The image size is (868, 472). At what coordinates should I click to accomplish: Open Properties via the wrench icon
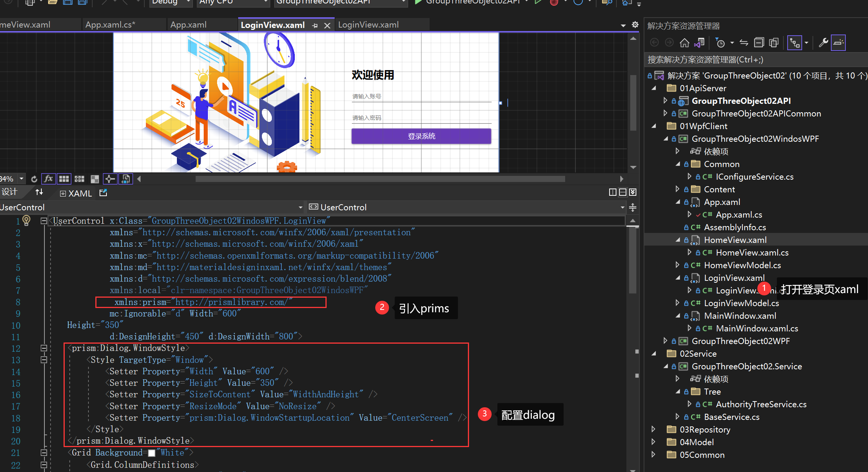coord(823,43)
